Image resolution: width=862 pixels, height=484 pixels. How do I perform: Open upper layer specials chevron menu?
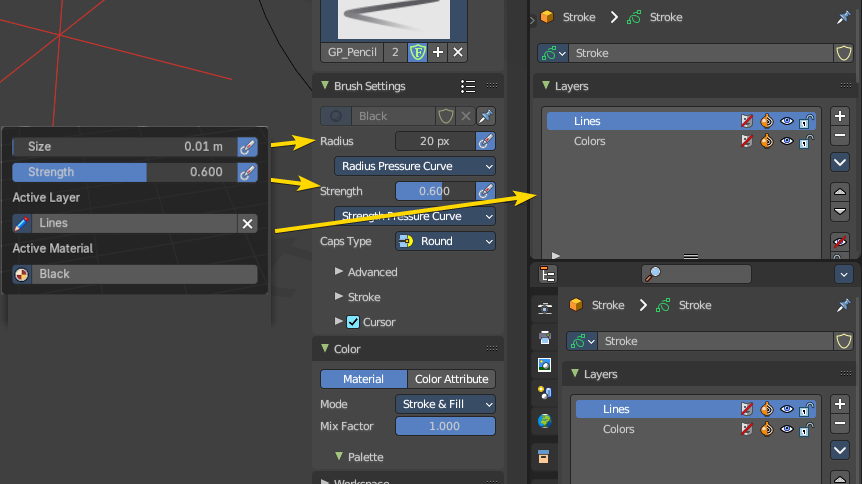[840, 162]
